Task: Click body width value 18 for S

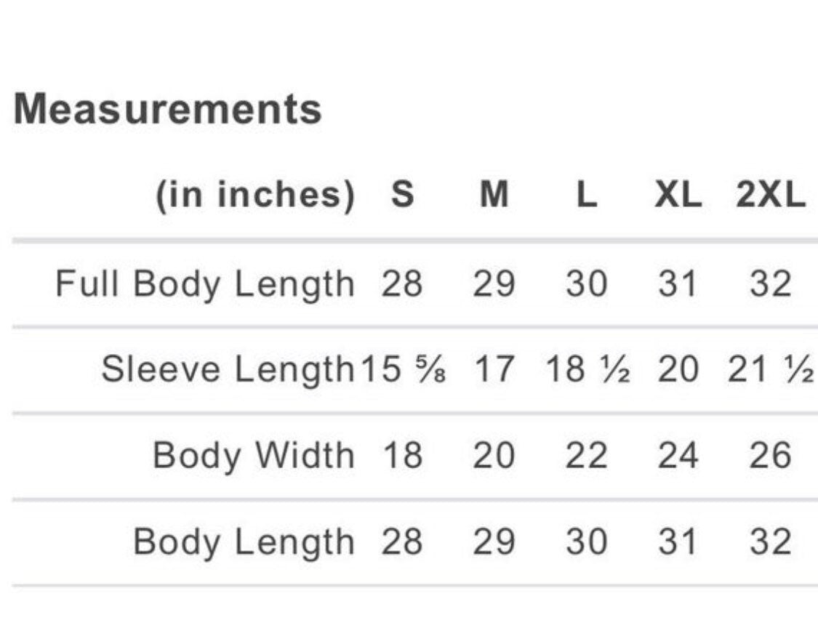Action: coord(401,456)
